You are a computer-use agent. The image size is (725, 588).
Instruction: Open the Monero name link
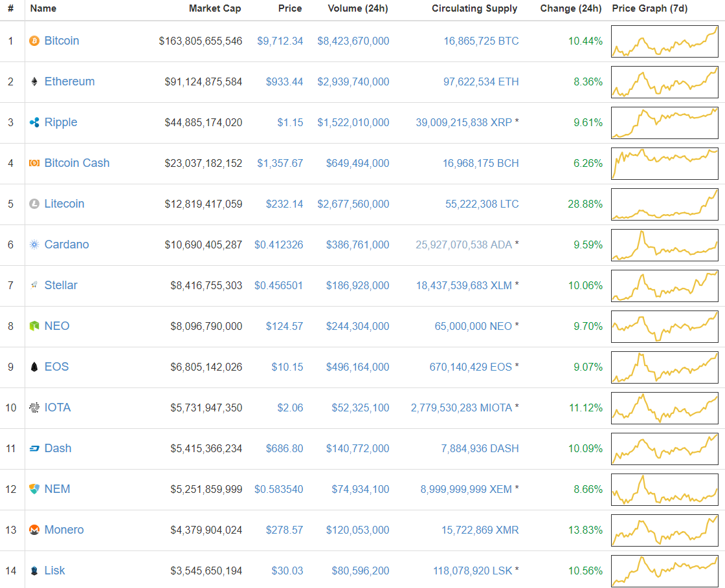click(x=64, y=530)
